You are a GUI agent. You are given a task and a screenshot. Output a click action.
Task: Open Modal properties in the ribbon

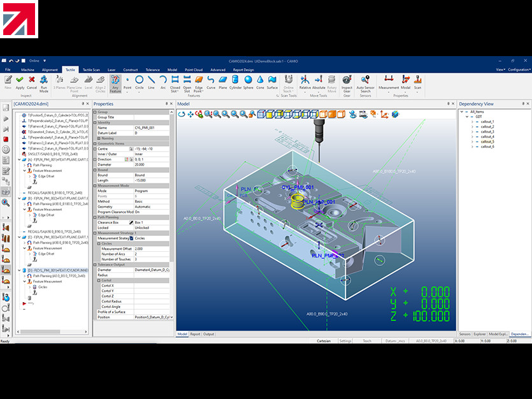(x=406, y=82)
